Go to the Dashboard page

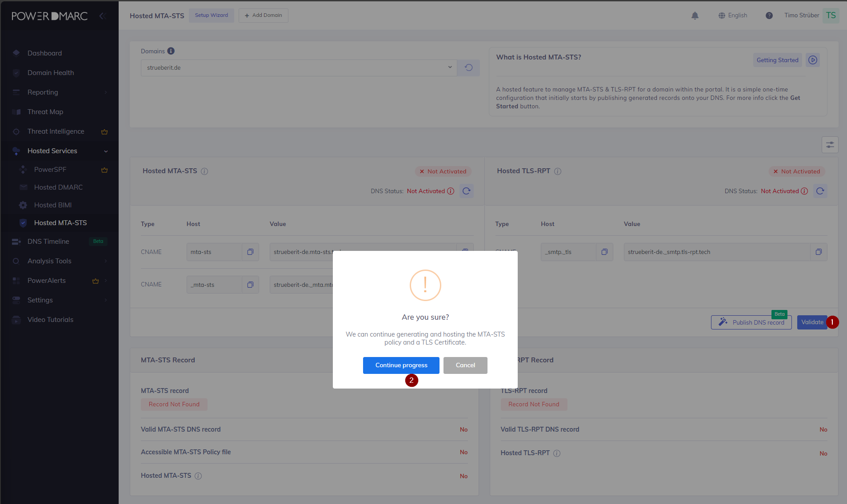coord(44,53)
